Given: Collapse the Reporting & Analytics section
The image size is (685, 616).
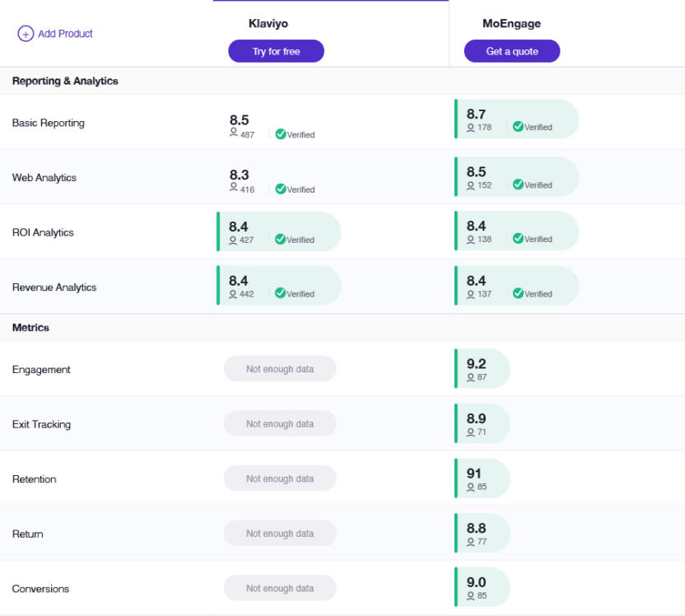Looking at the screenshot, I should coord(63,81).
